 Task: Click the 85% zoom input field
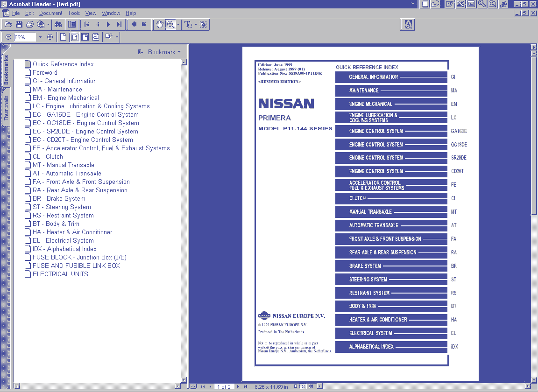click(24, 37)
